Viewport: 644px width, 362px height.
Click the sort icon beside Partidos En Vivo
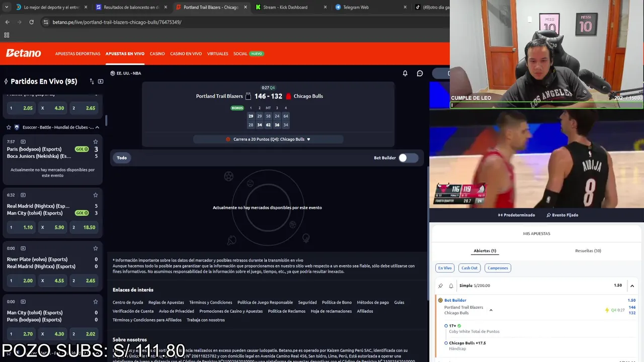click(92, 81)
